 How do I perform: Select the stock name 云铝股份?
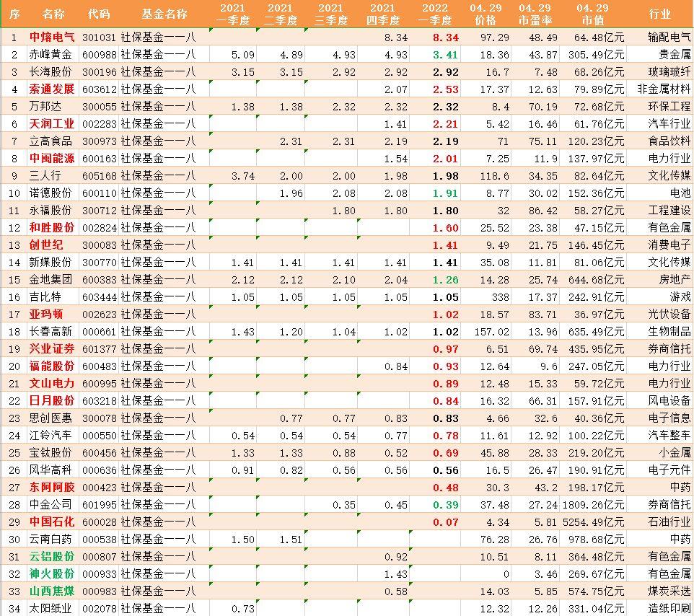click(x=52, y=557)
